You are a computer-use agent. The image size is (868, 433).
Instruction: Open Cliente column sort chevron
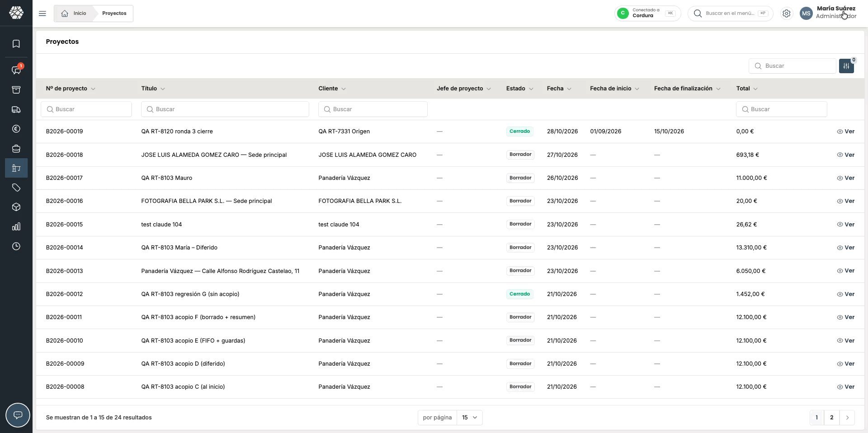(344, 89)
